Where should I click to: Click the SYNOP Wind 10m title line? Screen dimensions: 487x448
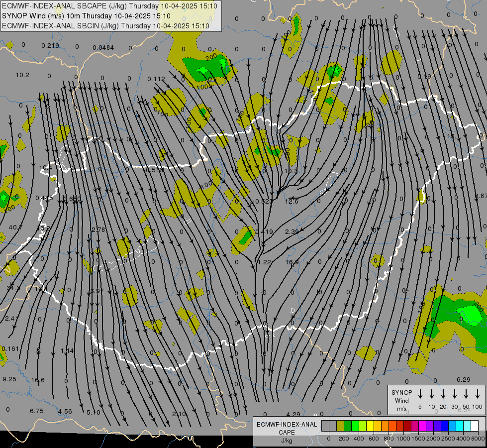[86, 16]
